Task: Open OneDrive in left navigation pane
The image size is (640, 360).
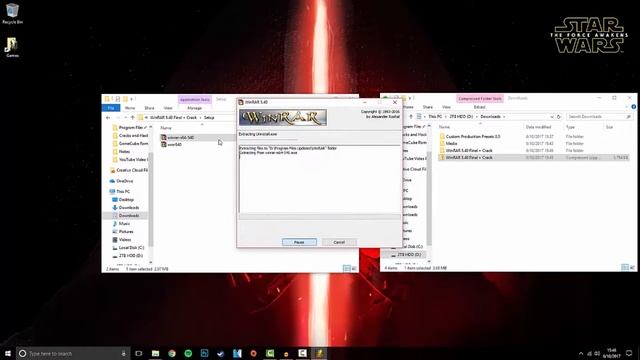Action: coord(122,181)
